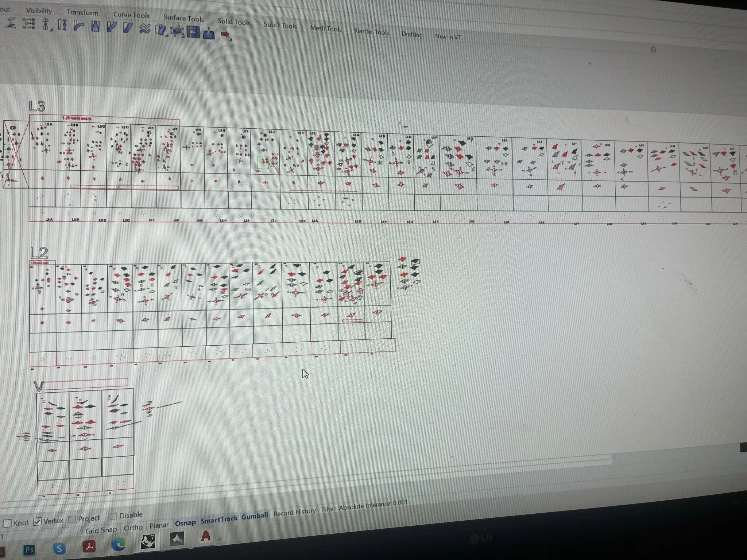Viewport: 747px width, 560px height.
Task: Select the Bend tool icon
Action: coord(78,26)
